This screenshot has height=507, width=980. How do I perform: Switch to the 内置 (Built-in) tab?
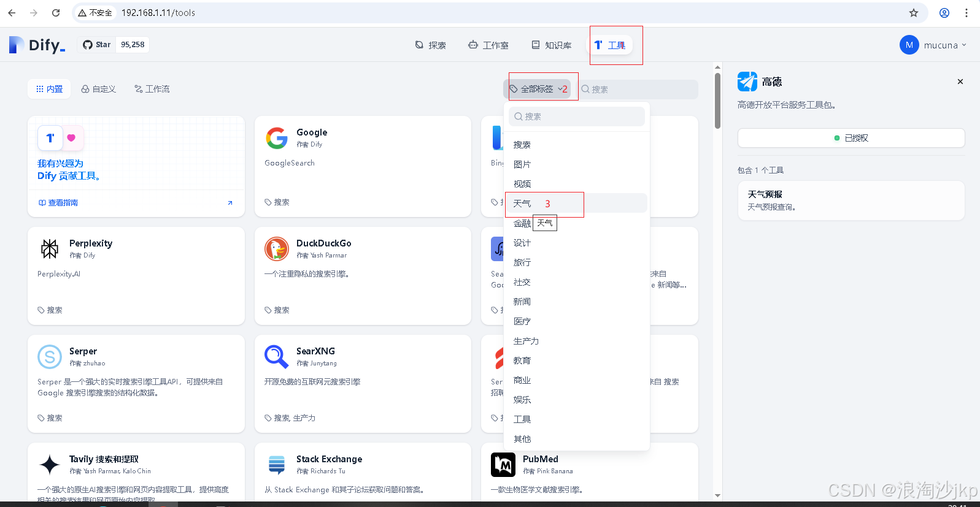pyautogui.click(x=50, y=89)
